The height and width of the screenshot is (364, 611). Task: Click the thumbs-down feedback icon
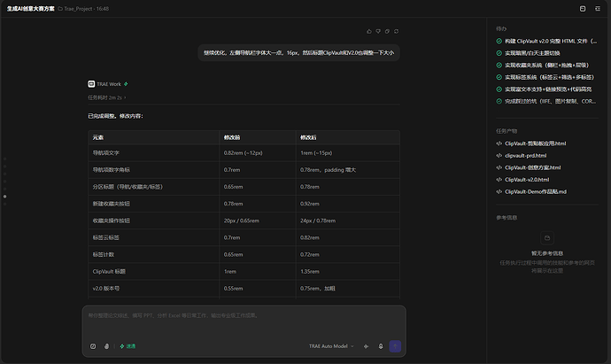(378, 32)
